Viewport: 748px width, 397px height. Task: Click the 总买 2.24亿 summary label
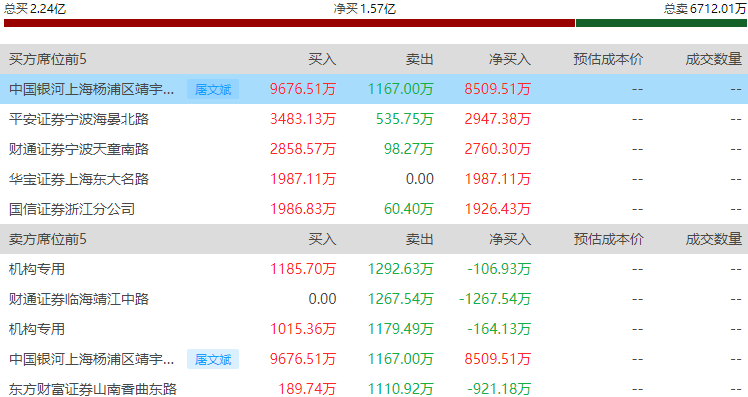pyautogui.click(x=35, y=9)
